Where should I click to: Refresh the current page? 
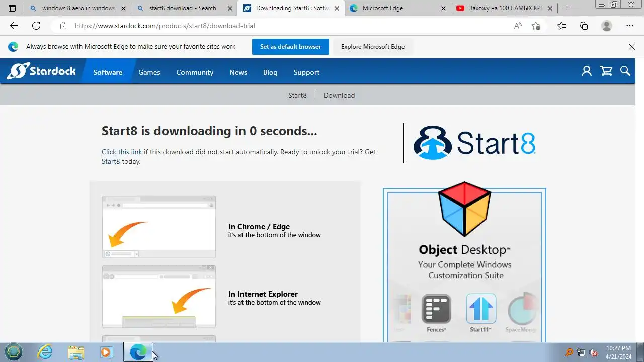point(36,26)
